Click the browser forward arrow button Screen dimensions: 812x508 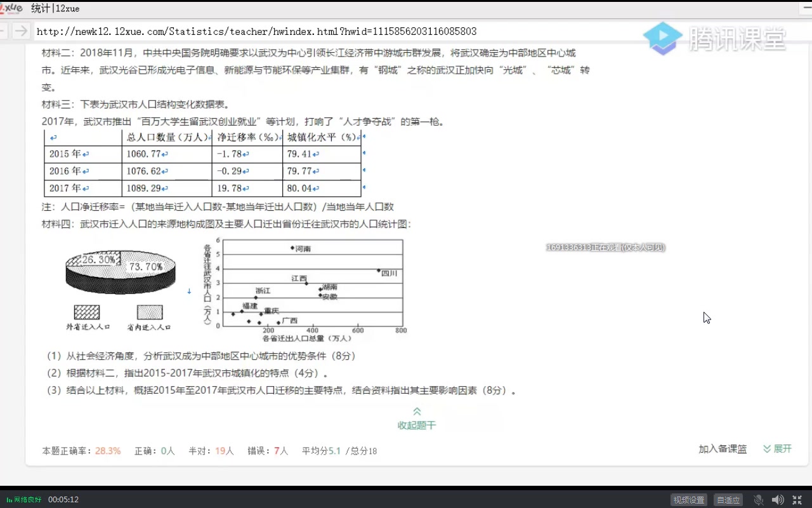click(x=21, y=31)
